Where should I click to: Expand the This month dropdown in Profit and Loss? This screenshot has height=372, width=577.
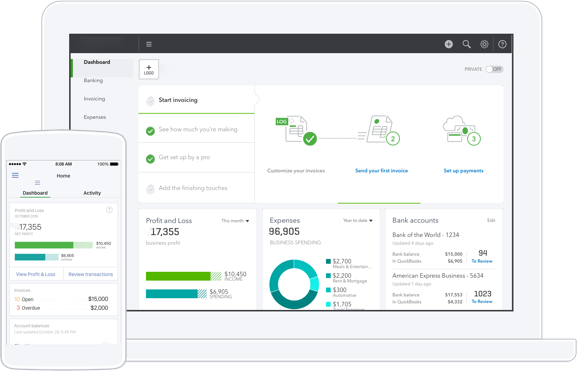point(235,221)
